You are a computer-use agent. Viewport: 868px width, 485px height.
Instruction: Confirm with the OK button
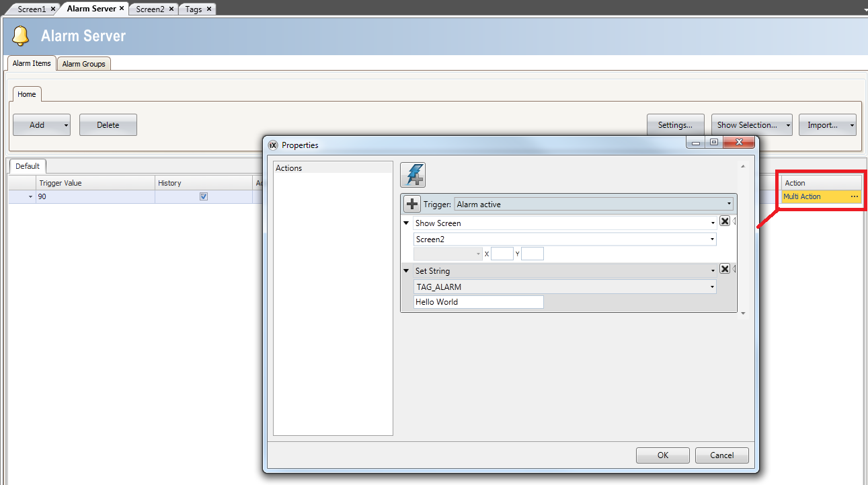tap(663, 455)
